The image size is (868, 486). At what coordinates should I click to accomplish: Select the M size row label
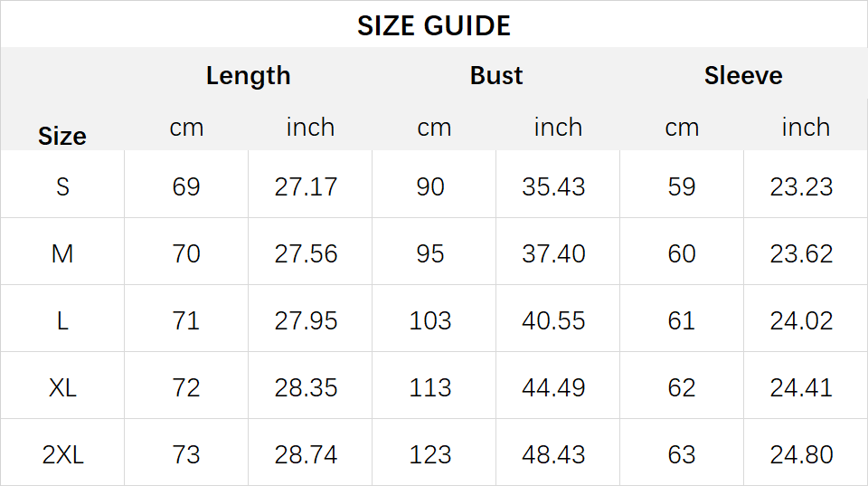point(62,253)
